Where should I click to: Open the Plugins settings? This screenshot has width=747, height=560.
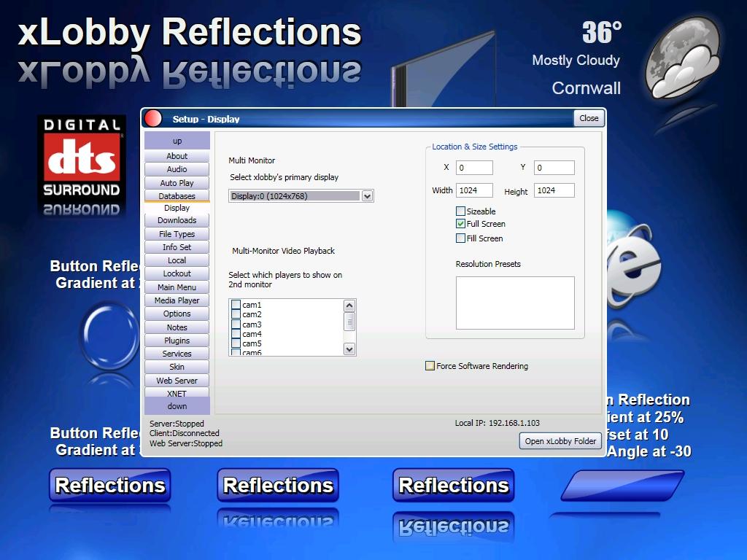coord(177,341)
